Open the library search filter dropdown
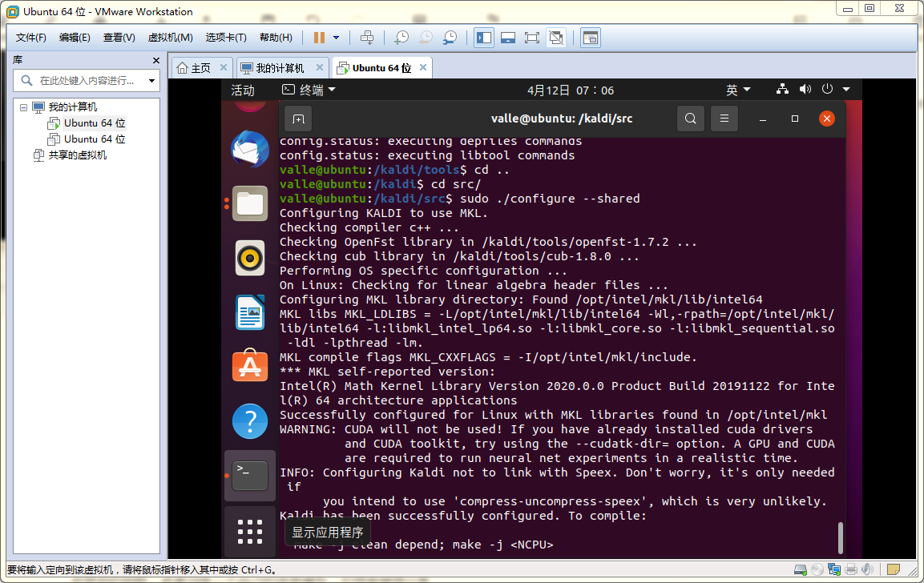This screenshot has height=583, width=924. pyautogui.click(x=152, y=81)
